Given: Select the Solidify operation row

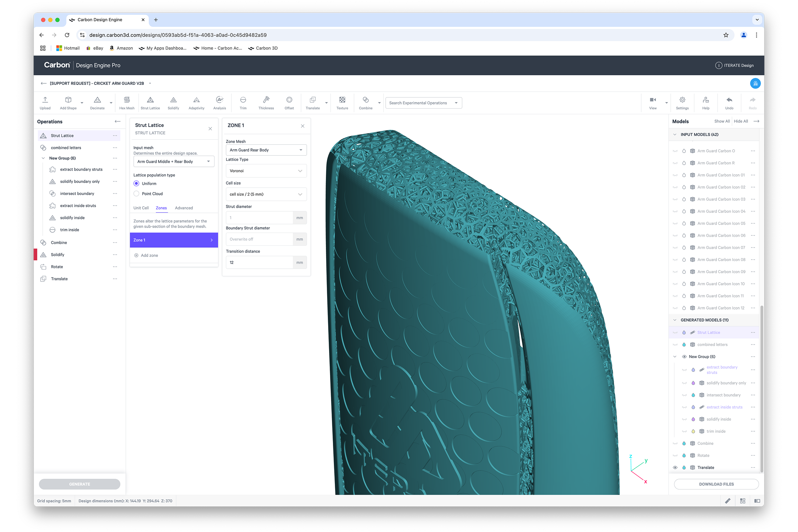Looking at the screenshot, I should coord(79,255).
